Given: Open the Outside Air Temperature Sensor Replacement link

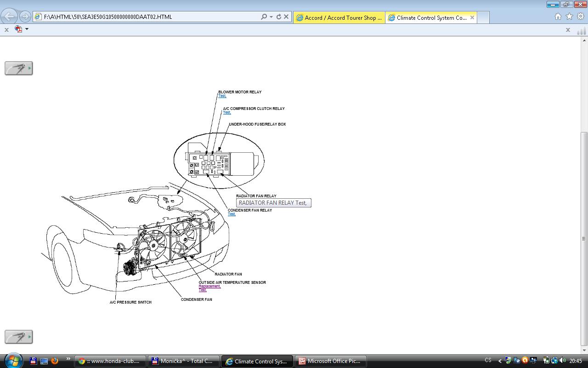Looking at the screenshot, I should tap(209, 286).
